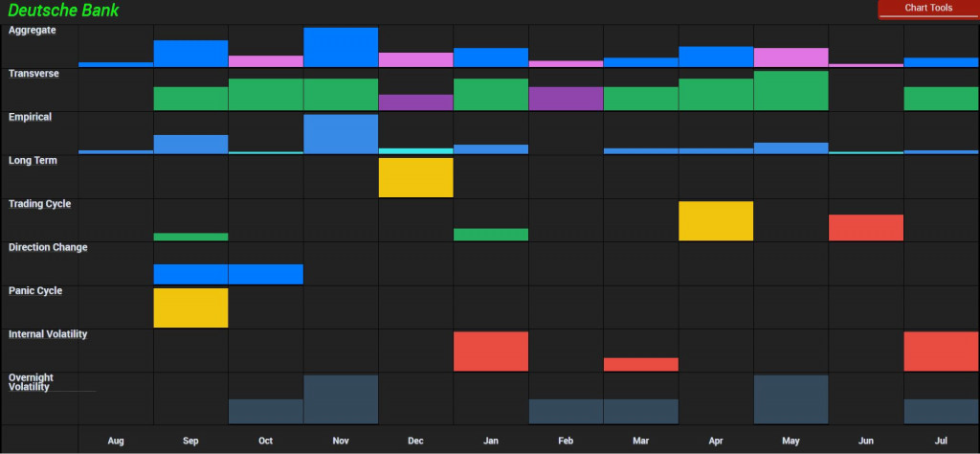Click the Overnight Volatility bar in July
980x454 pixels.
tap(942, 412)
